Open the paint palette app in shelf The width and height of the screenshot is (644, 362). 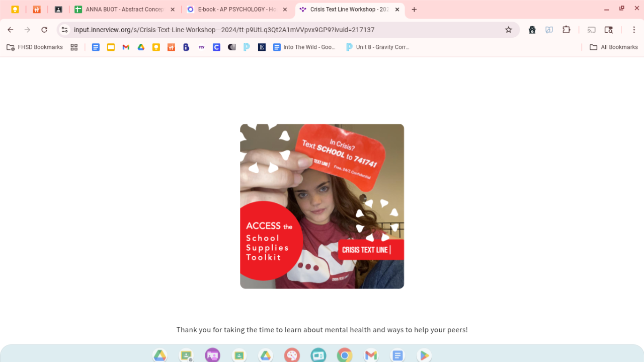[292, 355]
